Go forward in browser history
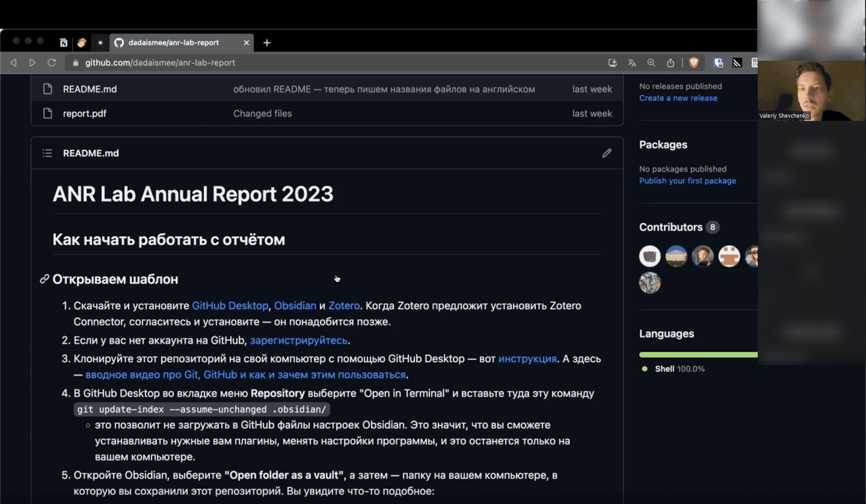 [32, 63]
